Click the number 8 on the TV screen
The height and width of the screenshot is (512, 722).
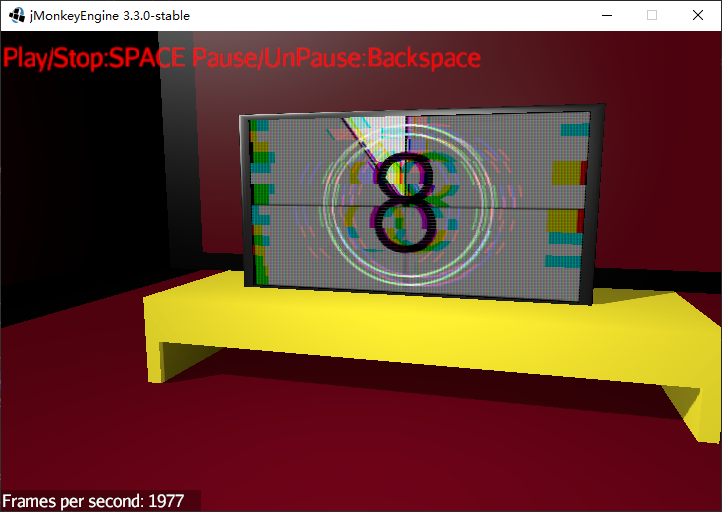[x=405, y=203]
